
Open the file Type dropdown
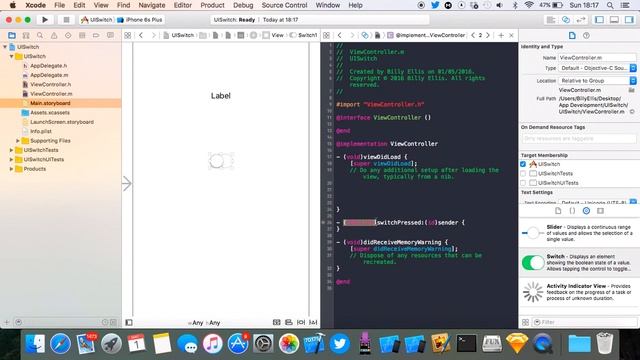tap(597, 68)
